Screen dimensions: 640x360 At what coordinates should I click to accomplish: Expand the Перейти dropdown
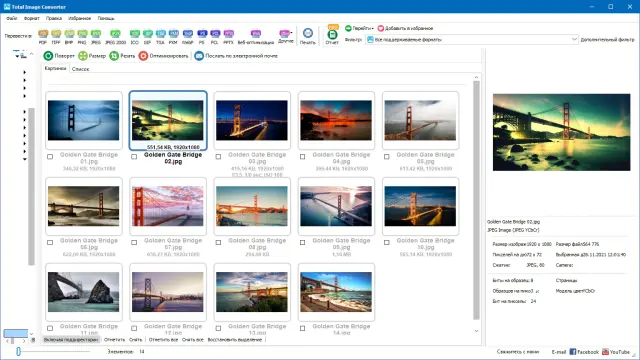pos(359,28)
